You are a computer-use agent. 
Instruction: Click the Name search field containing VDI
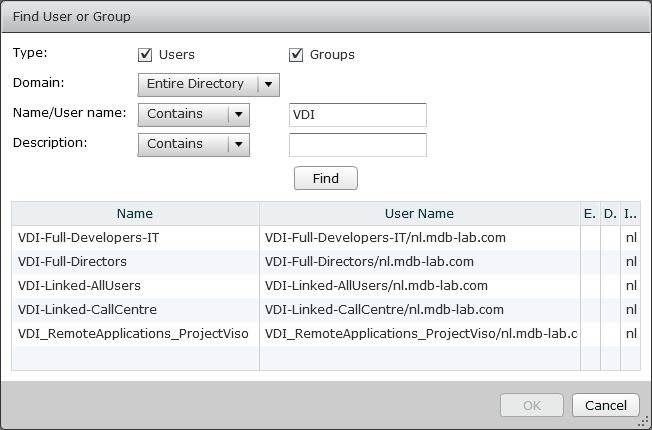click(357, 115)
